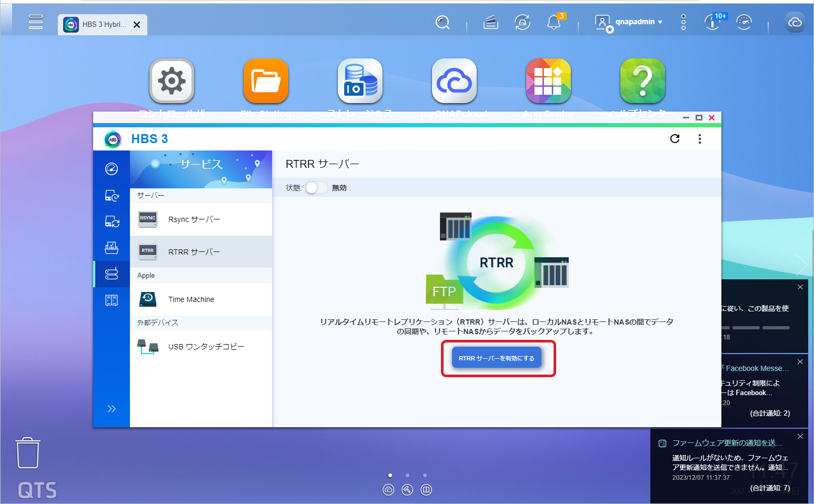Select USB ワンタッチコピー in services list
This screenshot has width=814, height=504.
[201, 347]
